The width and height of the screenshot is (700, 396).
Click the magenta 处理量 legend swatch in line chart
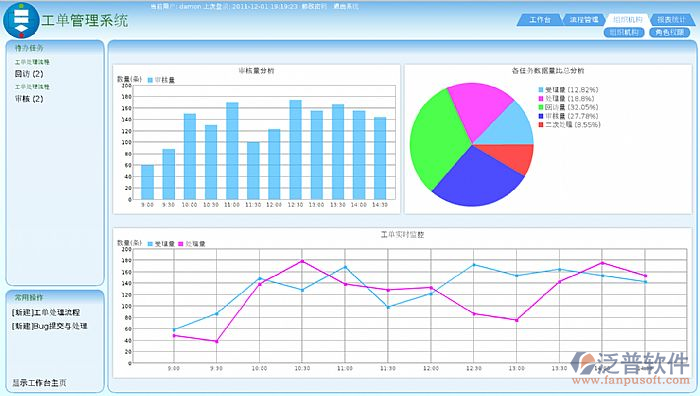tap(181, 244)
